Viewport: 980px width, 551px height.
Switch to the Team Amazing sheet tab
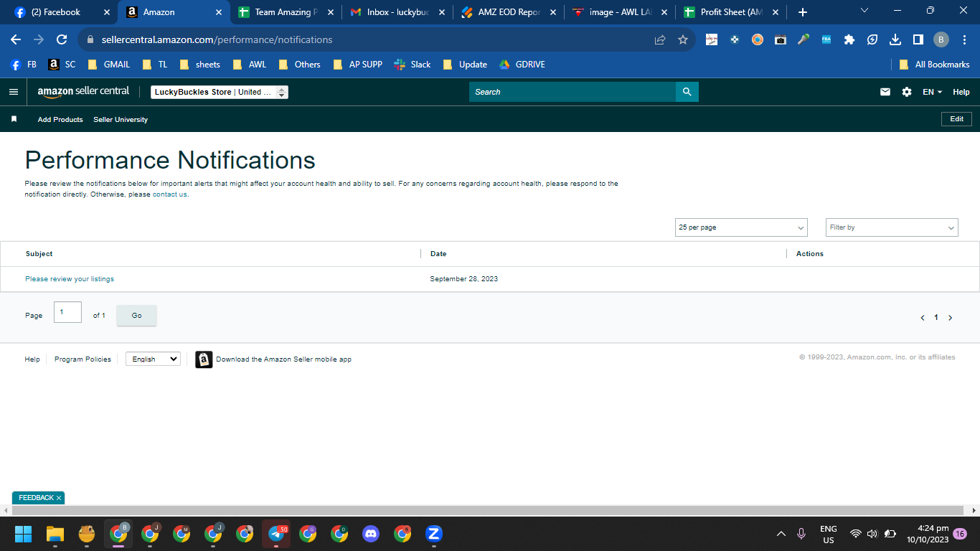286,12
